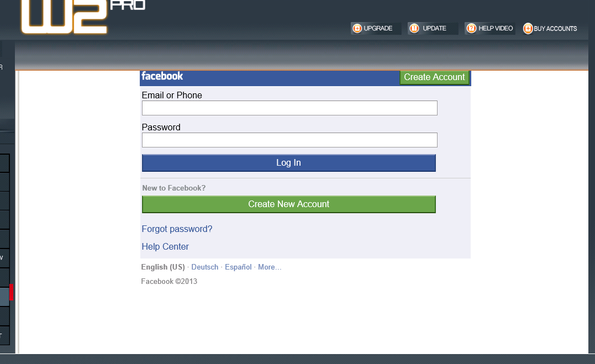The width and height of the screenshot is (595, 364).
Task: Click the New to Facebook? text
Action: 174,188
